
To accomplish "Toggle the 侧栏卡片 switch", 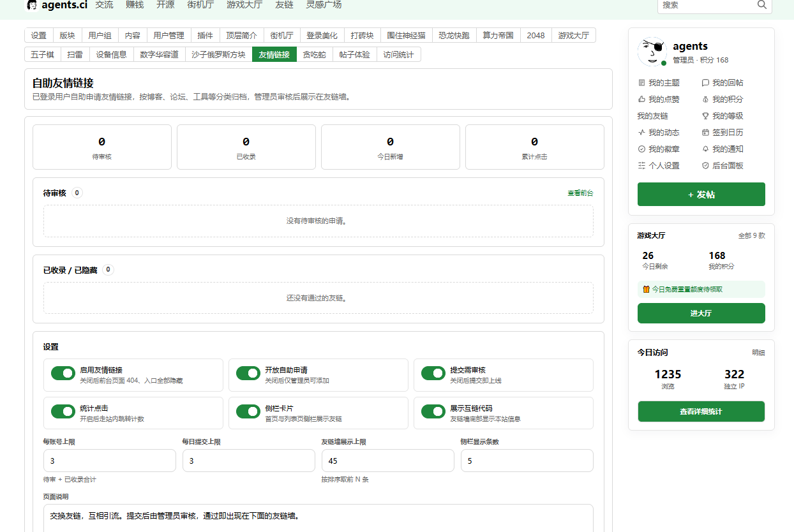I will tap(248, 411).
